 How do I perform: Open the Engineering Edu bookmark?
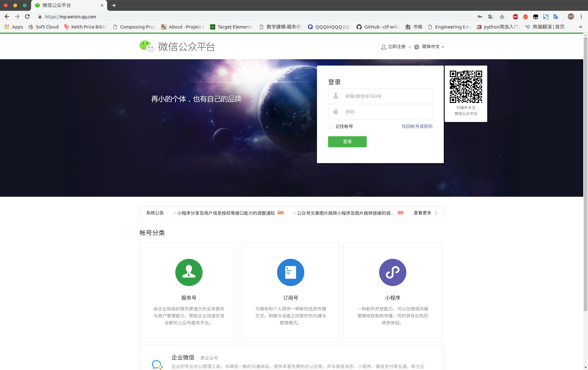(x=449, y=27)
